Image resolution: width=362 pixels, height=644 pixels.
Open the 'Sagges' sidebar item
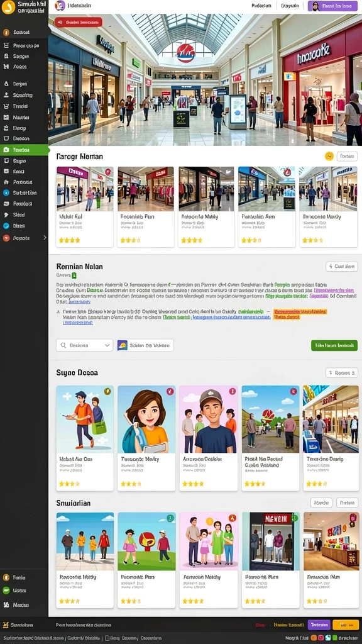(x=24, y=56)
